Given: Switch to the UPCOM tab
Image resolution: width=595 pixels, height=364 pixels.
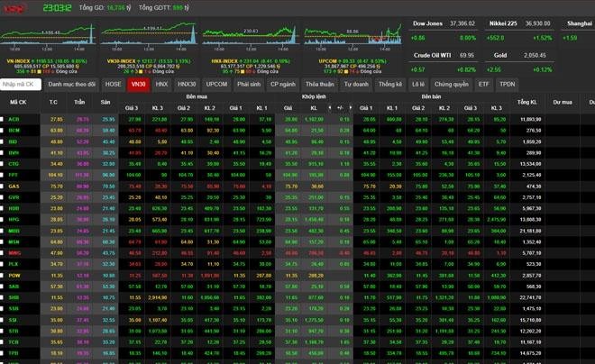Looking at the screenshot, I should 216,84.
